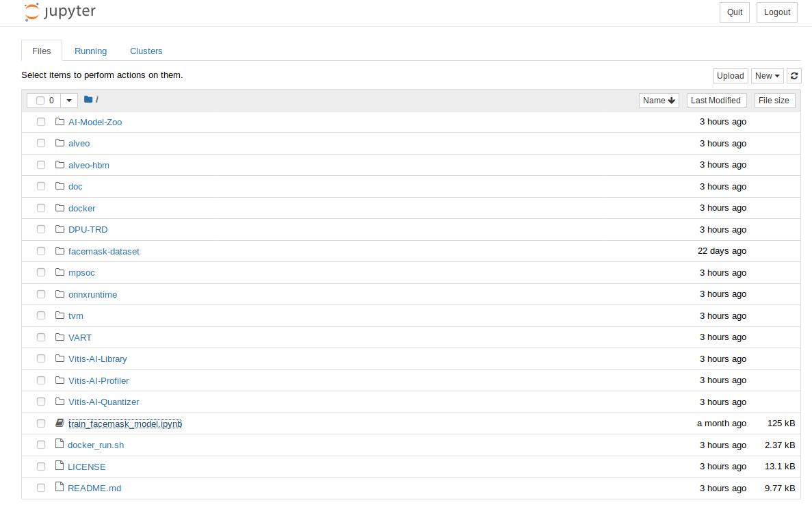Click the Logout button
This screenshot has height=509, width=812.
point(777,12)
